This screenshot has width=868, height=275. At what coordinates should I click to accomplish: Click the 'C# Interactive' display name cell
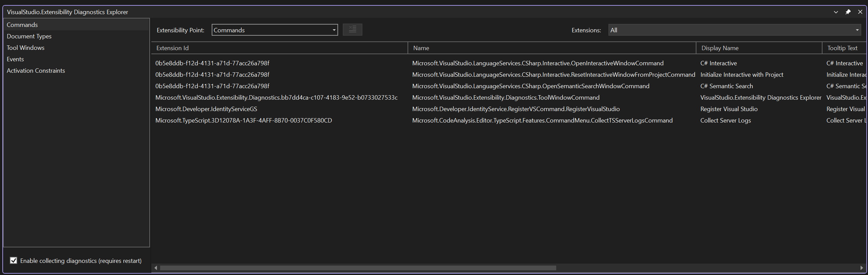[718, 63]
